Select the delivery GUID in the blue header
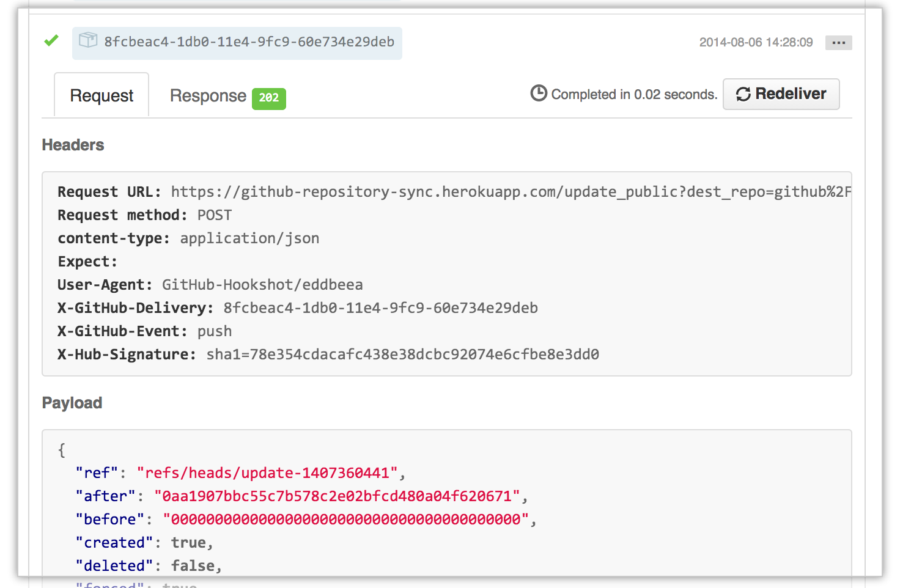Screen dimensions: 900x588 click(x=249, y=42)
